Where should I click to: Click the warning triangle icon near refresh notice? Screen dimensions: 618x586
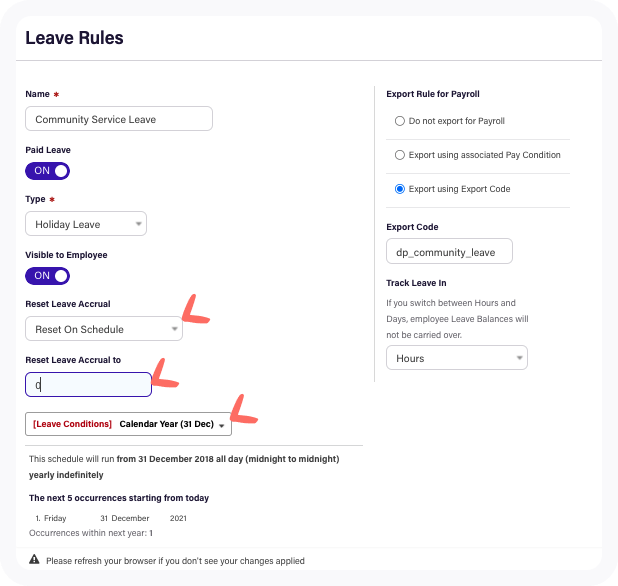[34, 559]
